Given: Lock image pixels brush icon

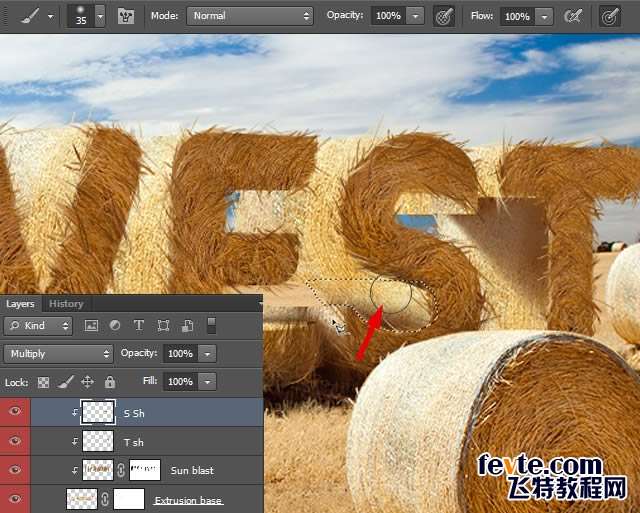Looking at the screenshot, I should tap(65, 382).
